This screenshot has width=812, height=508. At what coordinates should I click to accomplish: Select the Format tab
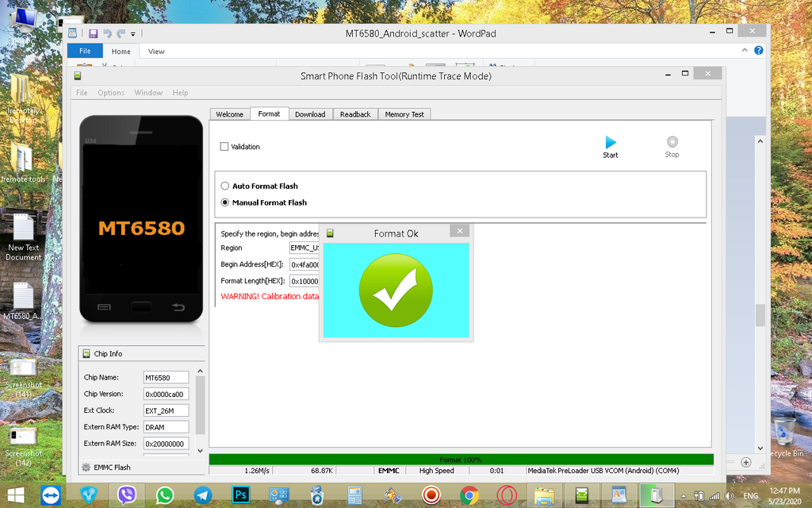270,114
